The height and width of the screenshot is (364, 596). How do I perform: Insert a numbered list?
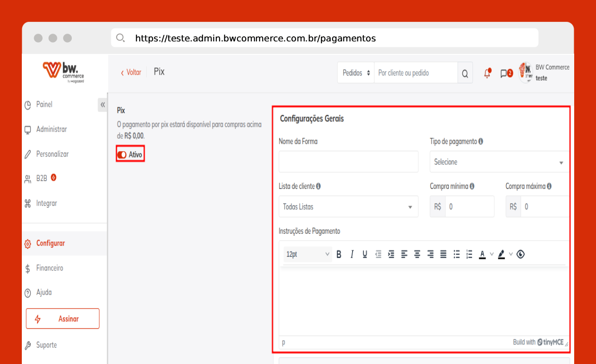(x=469, y=254)
